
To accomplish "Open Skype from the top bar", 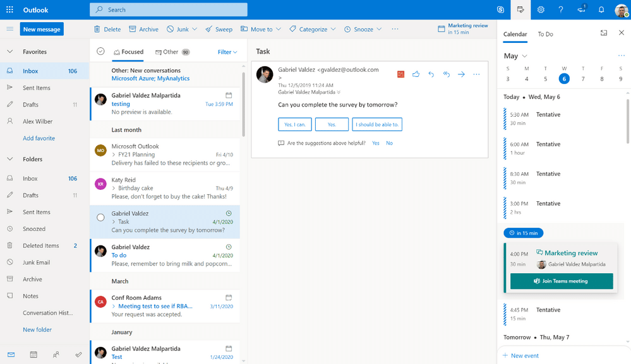I will (x=501, y=10).
